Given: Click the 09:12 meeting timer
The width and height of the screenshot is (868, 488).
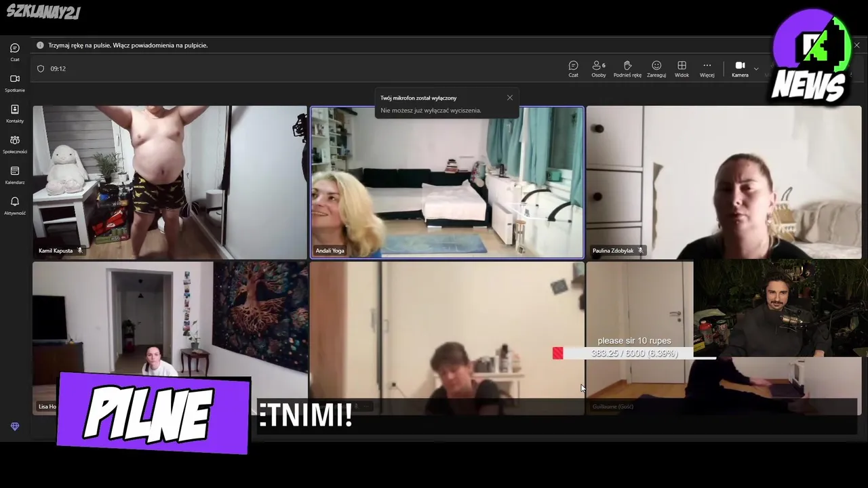Looking at the screenshot, I should pos(58,68).
